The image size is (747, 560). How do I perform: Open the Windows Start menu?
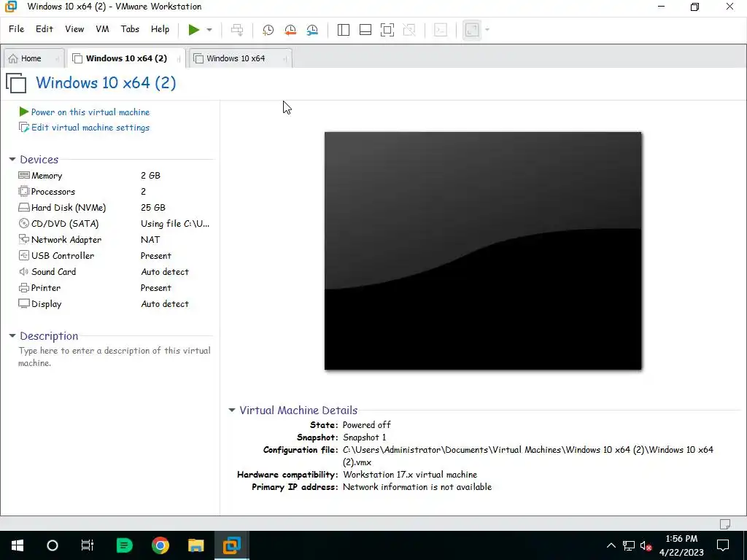click(x=18, y=545)
